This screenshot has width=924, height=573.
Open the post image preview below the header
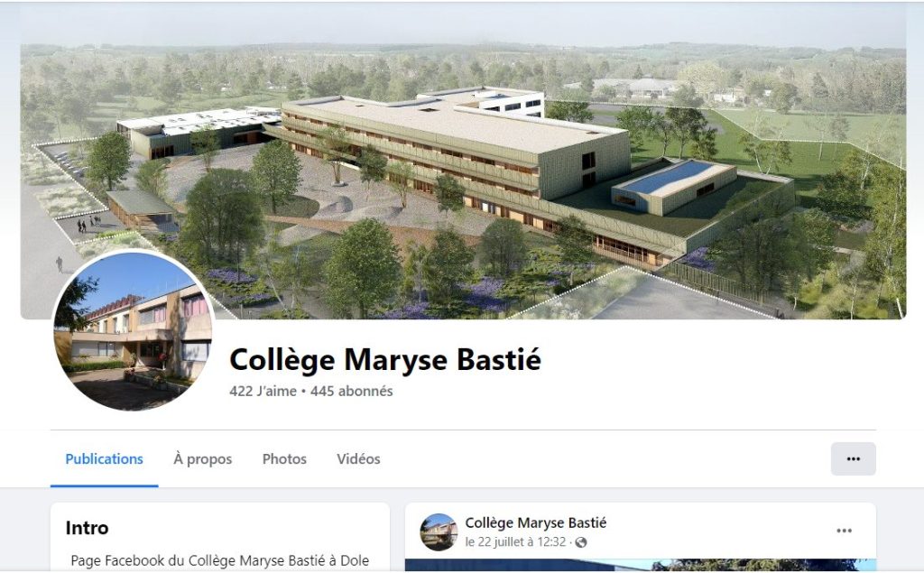coord(641,566)
